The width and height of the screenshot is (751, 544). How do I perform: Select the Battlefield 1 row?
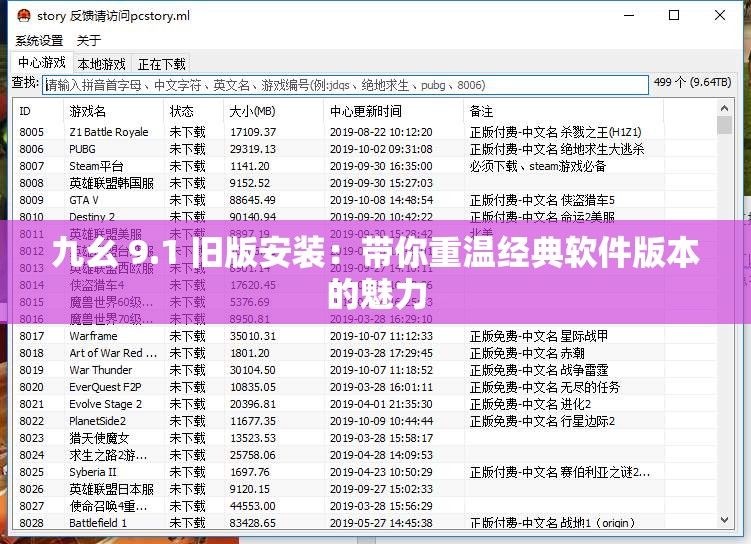click(364, 522)
